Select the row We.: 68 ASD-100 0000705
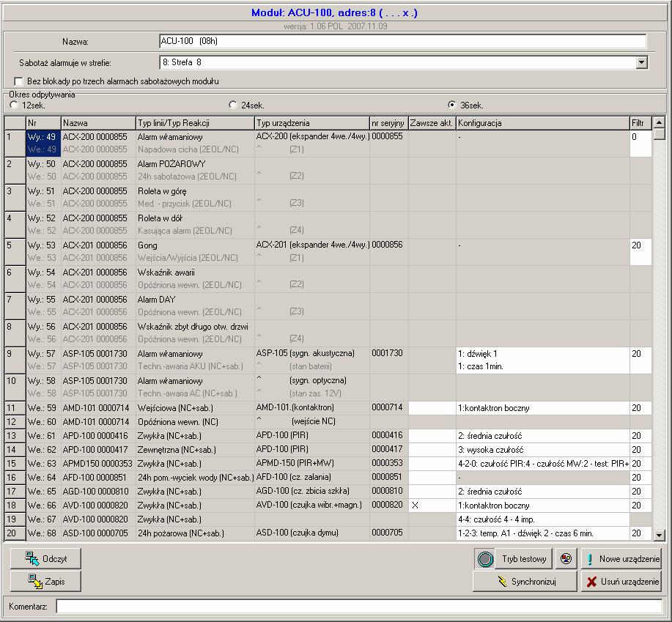This screenshot has height=622, width=672. pyautogui.click(x=328, y=533)
